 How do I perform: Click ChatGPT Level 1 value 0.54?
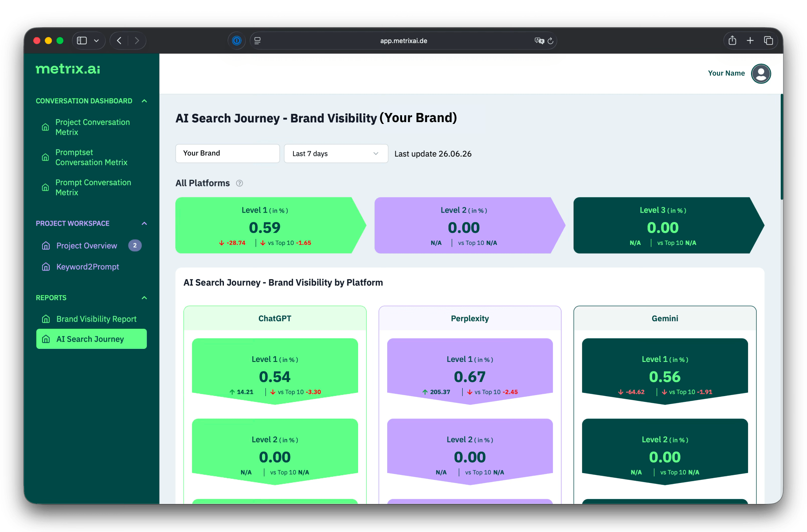coord(275,377)
